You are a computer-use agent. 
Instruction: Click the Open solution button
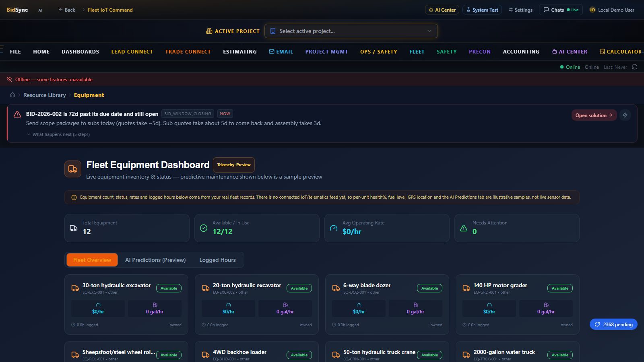click(594, 115)
